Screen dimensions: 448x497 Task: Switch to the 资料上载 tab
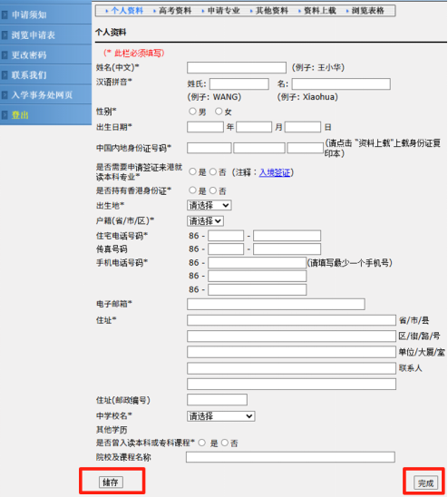(320, 11)
